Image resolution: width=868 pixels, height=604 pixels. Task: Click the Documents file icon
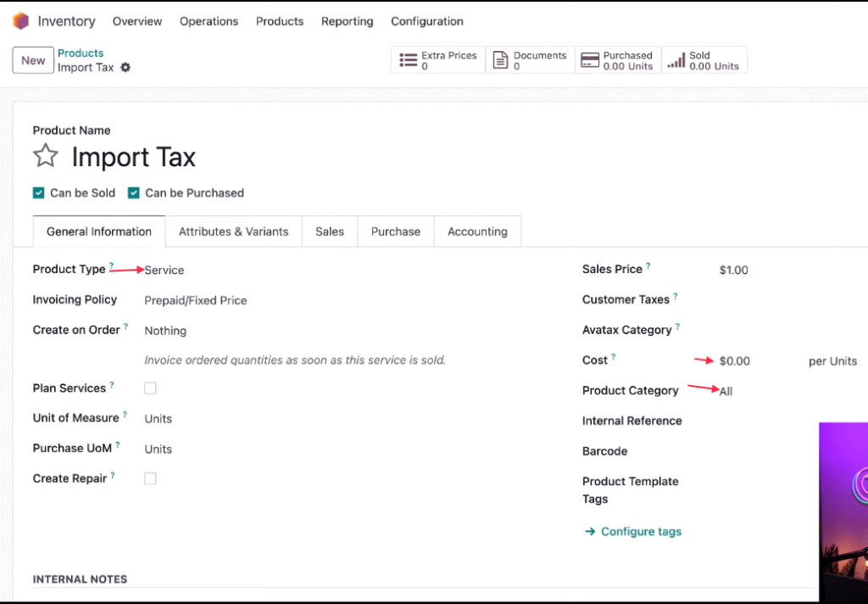(x=500, y=60)
